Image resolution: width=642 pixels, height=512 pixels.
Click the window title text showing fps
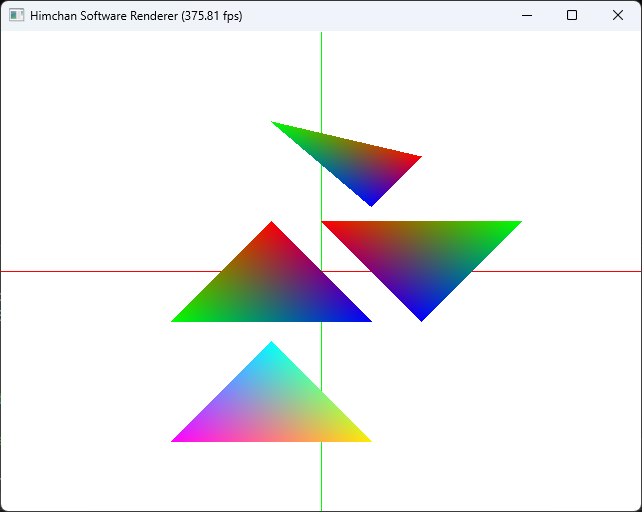(136, 16)
